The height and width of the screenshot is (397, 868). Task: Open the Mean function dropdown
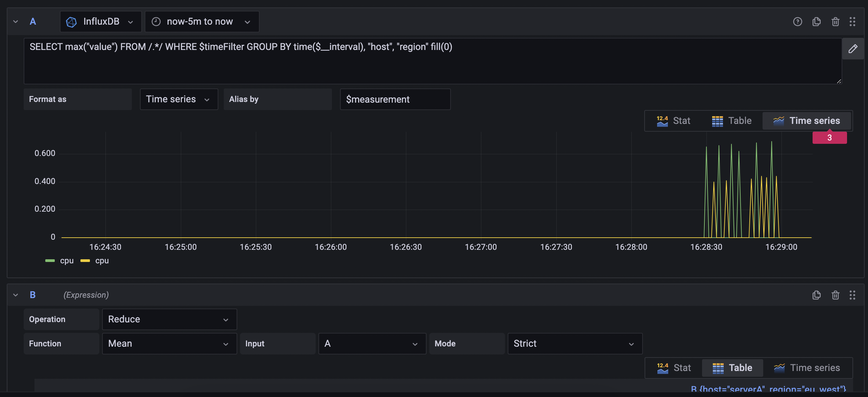click(x=169, y=343)
